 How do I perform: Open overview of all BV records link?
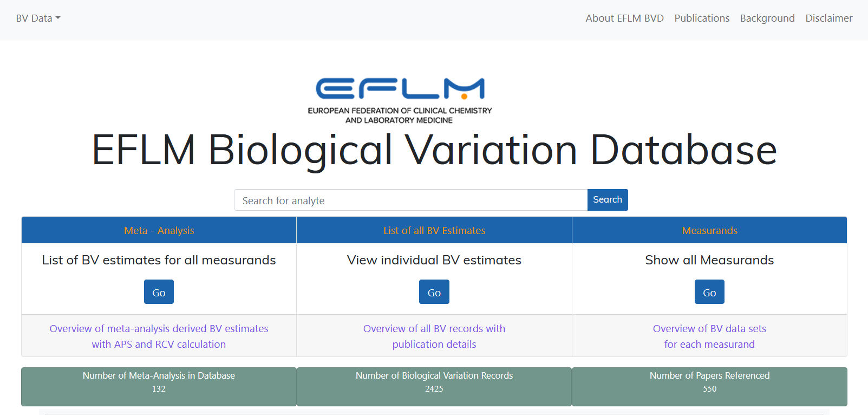(x=434, y=336)
